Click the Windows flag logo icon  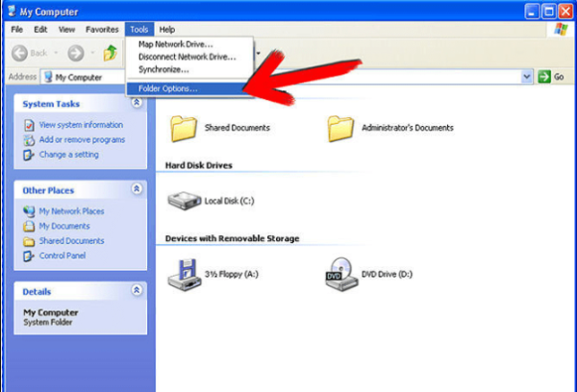[561, 29]
